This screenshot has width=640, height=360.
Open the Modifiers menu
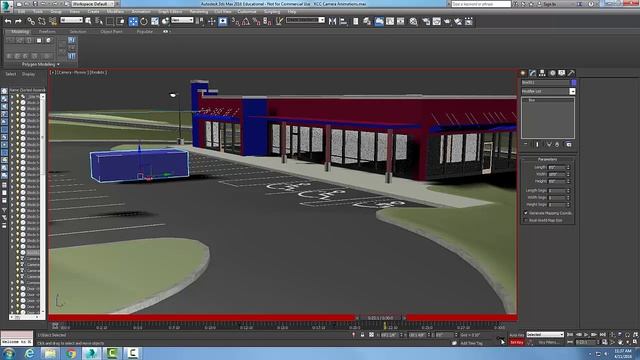tap(116, 12)
